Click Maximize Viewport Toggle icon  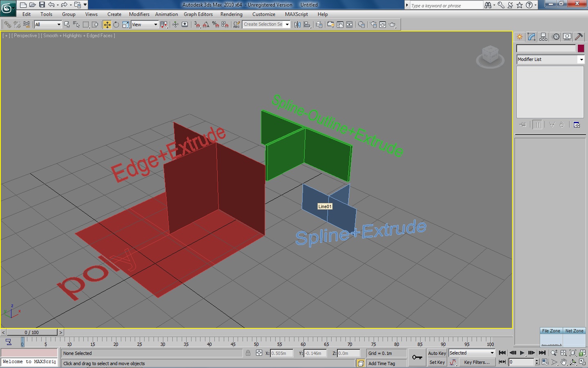[x=582, y=362]
